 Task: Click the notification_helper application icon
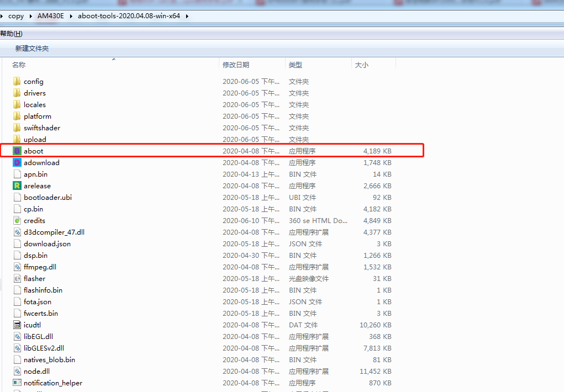click(17, 383)
